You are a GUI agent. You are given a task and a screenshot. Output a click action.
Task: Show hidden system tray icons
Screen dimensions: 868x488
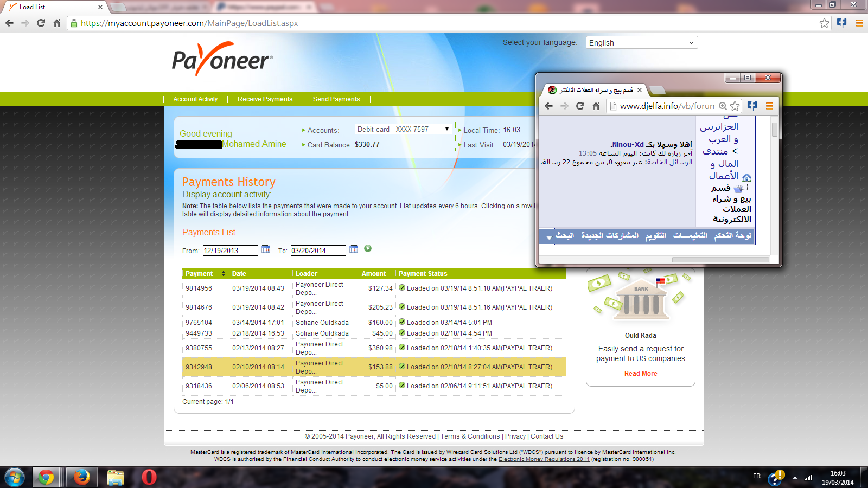(795, 478)
